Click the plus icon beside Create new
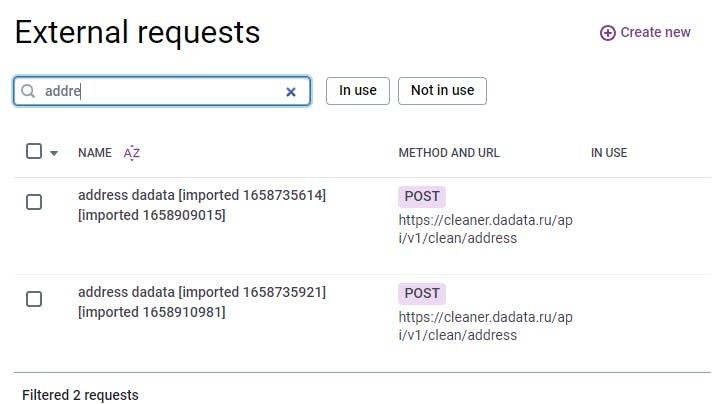716x404 pixels. pos(607,33)
